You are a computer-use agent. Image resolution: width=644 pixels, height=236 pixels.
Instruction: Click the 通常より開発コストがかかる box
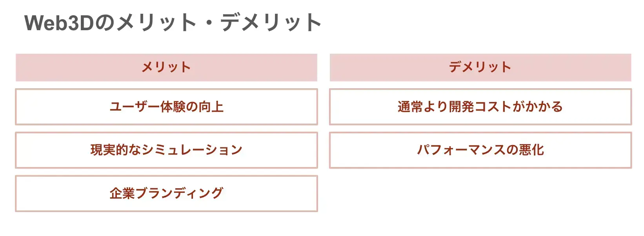coord(480,107)
